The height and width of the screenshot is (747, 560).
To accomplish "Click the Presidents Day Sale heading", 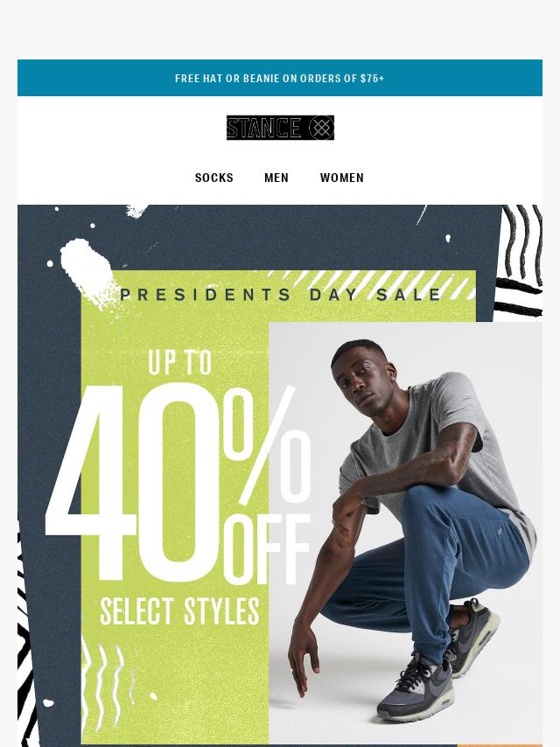I will pos(281,295).
